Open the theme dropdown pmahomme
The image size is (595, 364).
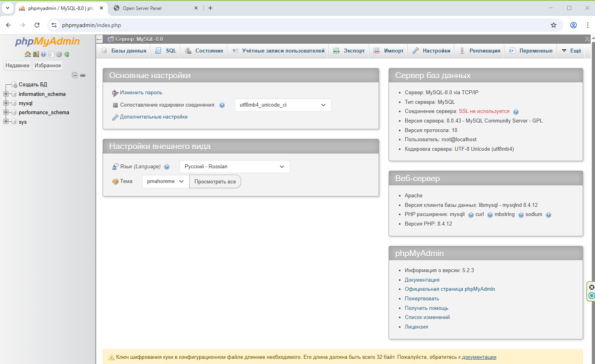click(x=165, y=181)
